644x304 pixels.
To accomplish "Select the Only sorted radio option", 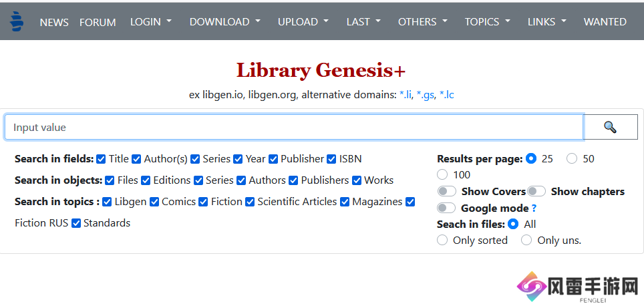I will (442, 240).
